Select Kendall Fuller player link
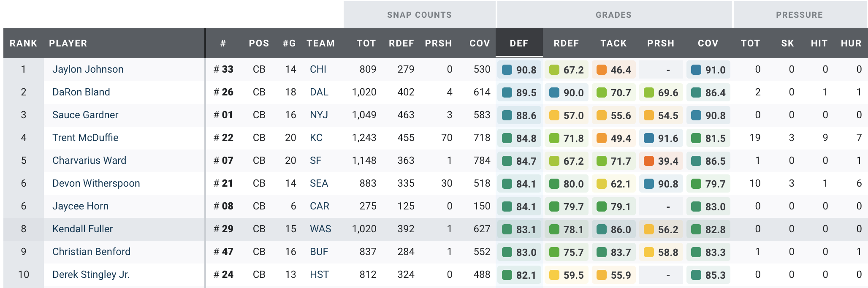 click(83, 229)
